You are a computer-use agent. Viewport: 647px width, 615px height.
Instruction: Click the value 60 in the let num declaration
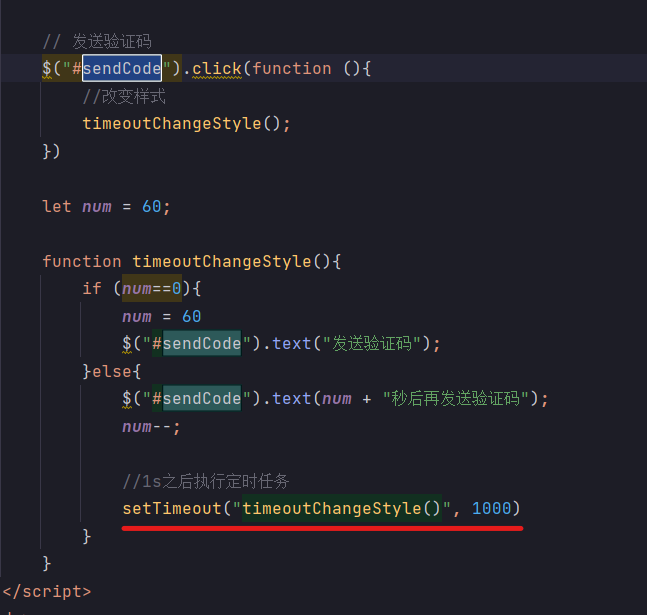151,206
